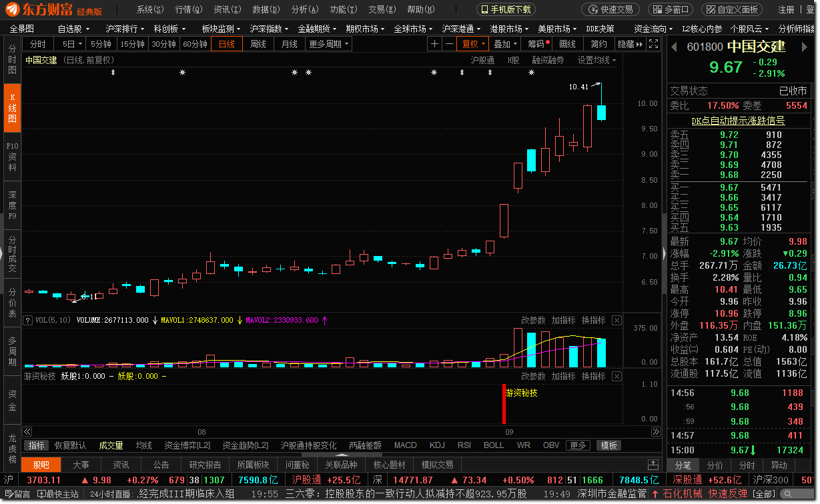The image size is (820, 504).
Task: Click the right arrow next to 中国交建 title
Action: click(806, 47)
